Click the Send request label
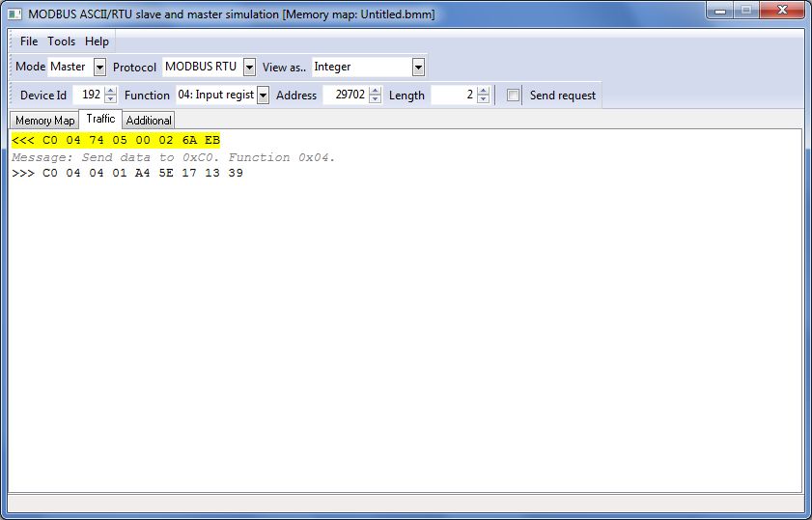Screen dimensions: 812x520 [562, 96]
